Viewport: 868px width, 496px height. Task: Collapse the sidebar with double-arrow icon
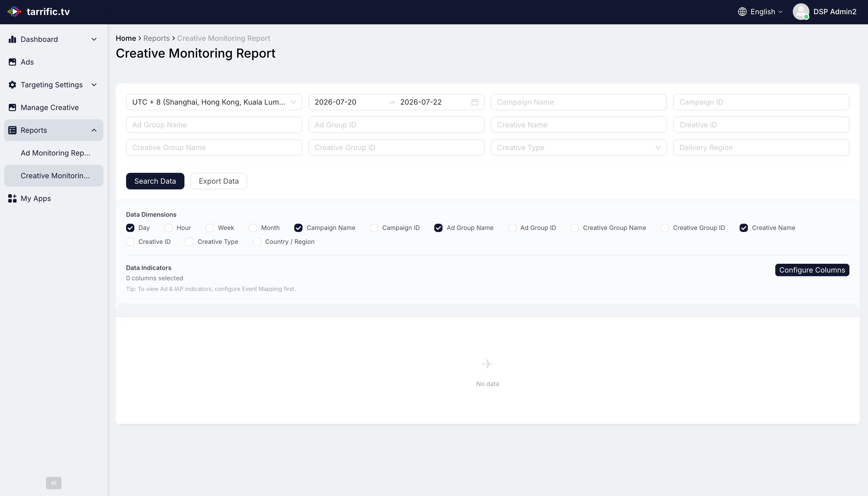click(54, 483)
